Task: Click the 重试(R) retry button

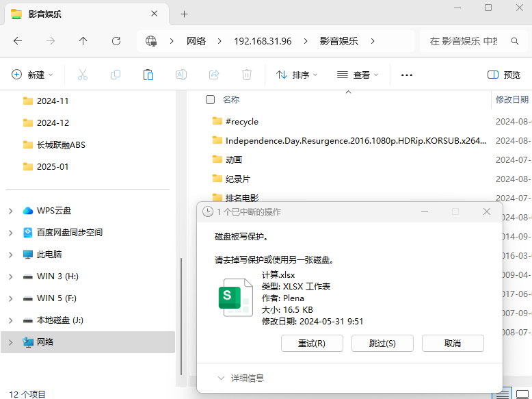Action: (x=312, y=344)
